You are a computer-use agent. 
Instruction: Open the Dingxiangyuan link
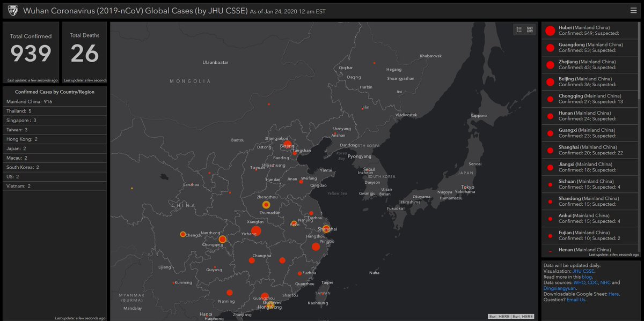[561, 288]
